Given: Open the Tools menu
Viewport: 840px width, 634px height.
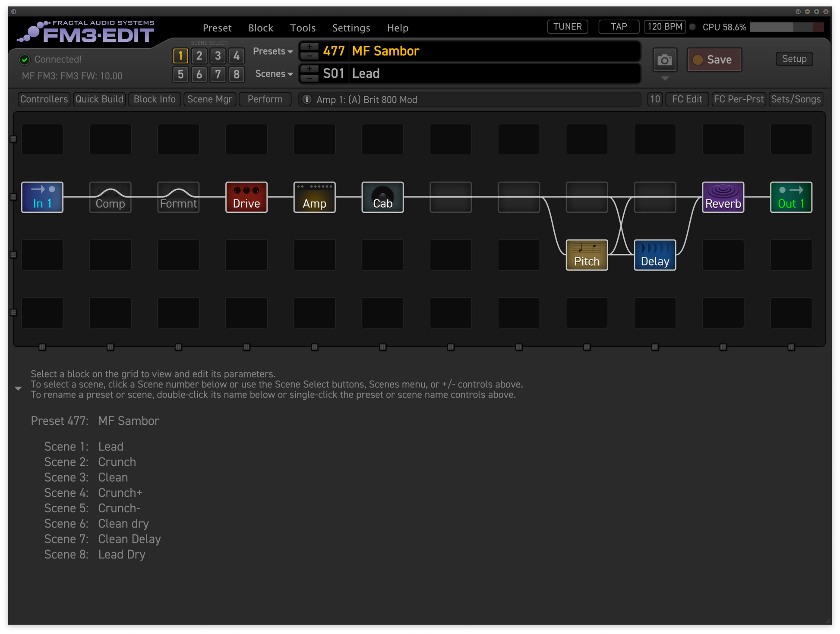Looking at the screenshot, I should click(x=303, y=28).
